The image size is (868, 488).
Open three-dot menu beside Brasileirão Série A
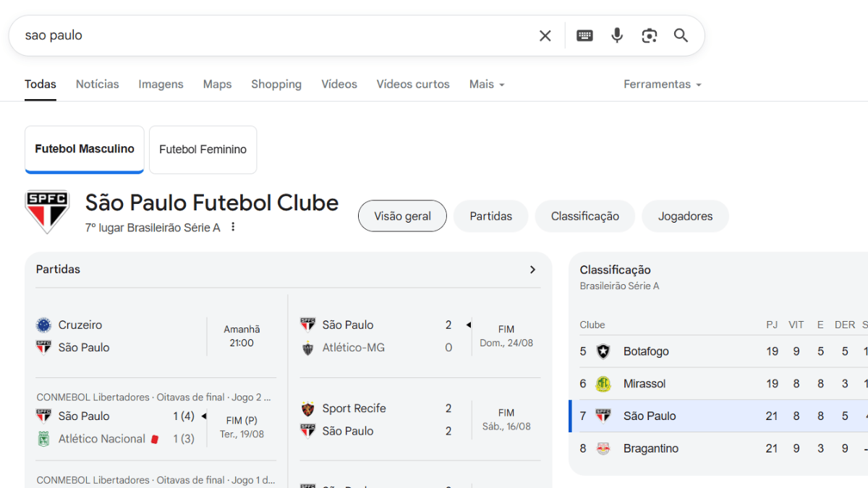point(233,227)
